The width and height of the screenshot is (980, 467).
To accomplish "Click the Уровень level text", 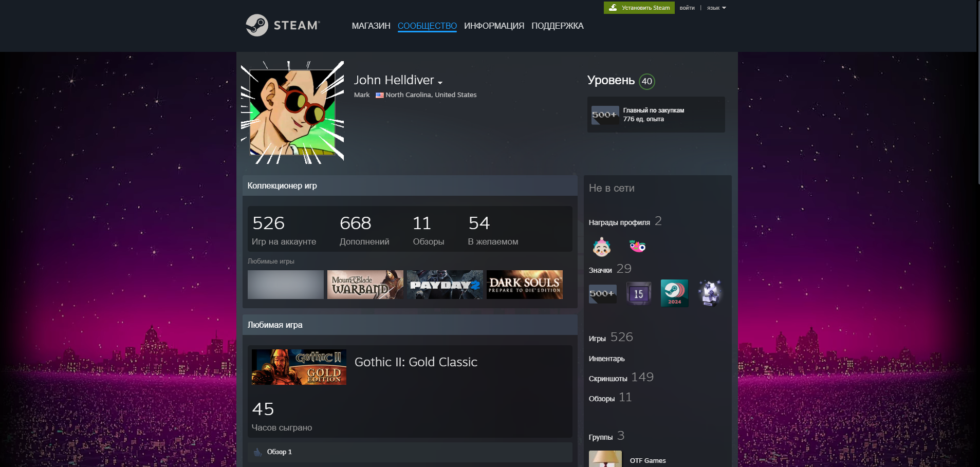I will tap(611, 81).
